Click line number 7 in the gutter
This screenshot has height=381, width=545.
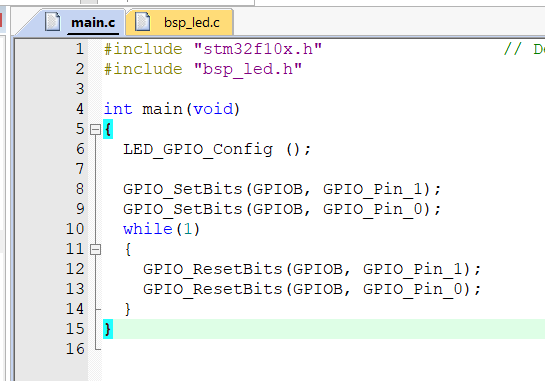[80, 169]
